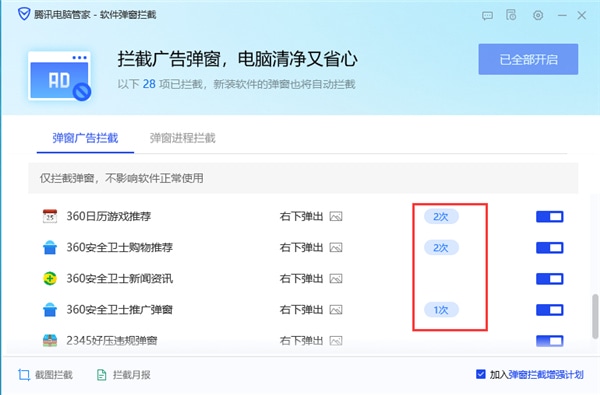Preview popup image for 360日历游戏推荐
600x395 pixels.
pyautogui.click(x=336, y=217)
